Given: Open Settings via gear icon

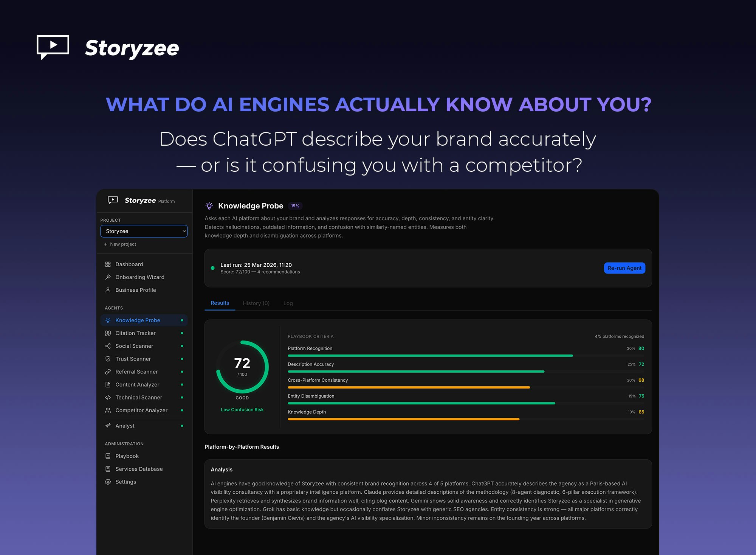Looking at the screenshot, I should point(108,482).
